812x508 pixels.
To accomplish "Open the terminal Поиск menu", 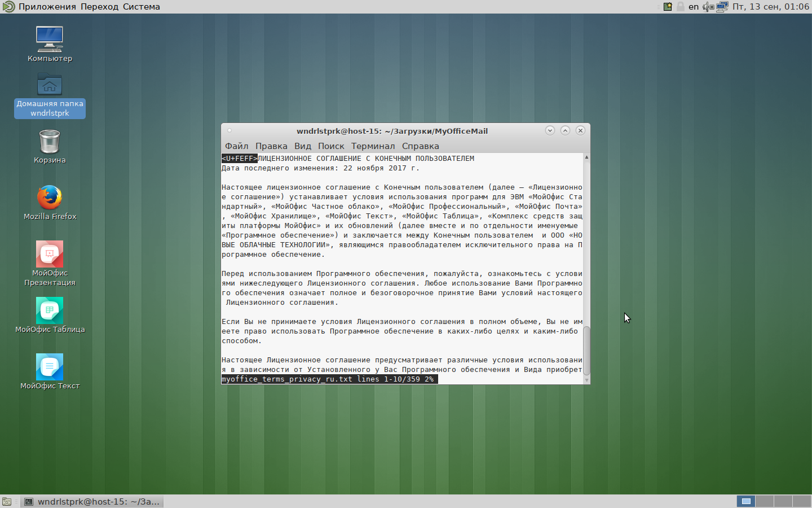I will click(331, 146).
